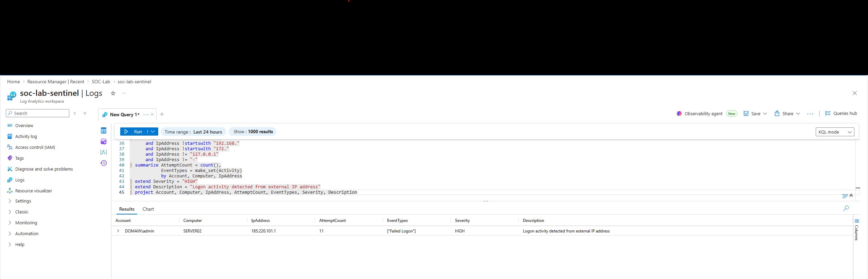The width and height of the screenshot is (868, 279).
Task: Add a new query tab
Action: 162,114
